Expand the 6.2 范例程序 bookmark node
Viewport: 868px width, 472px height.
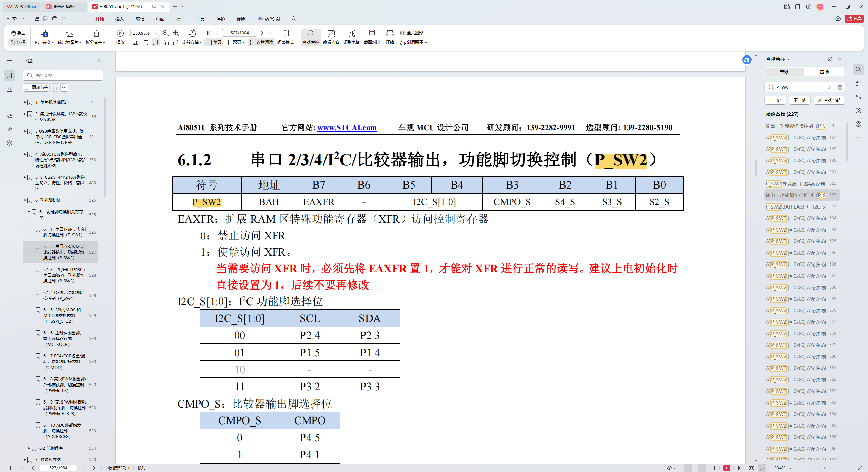pos(29,448)
